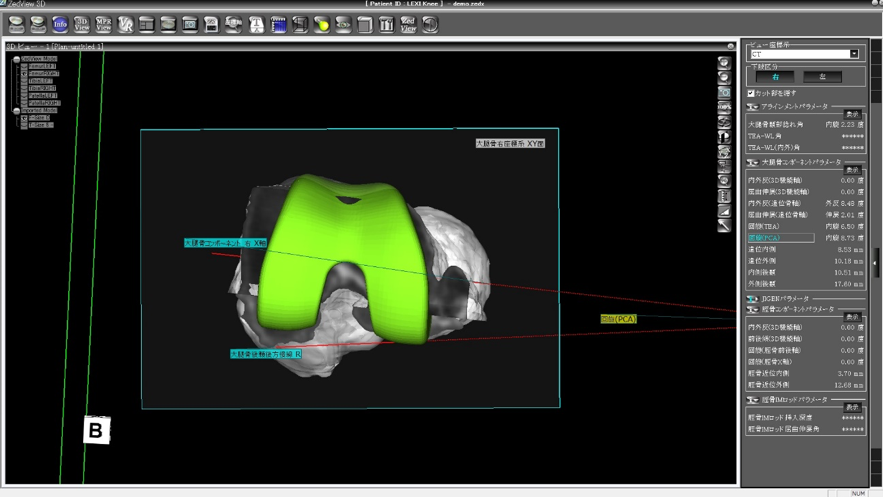Click the blue Info toolbar button
883x497 pixels.
click(60, 24)
